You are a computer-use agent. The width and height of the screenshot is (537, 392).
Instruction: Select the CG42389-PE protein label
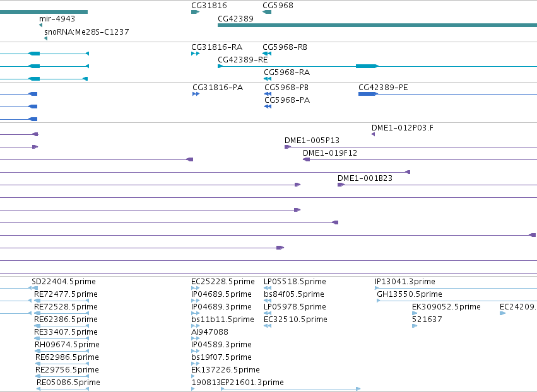[383, 88]
